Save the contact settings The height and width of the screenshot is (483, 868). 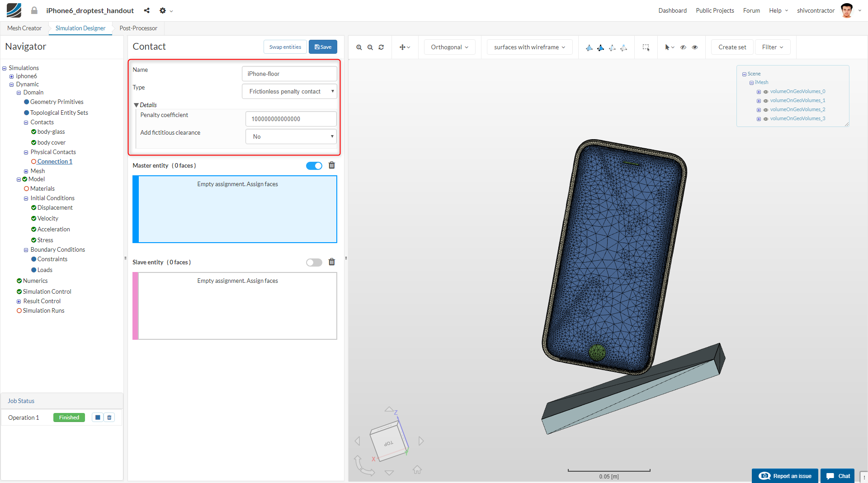pyautogui.click(x=323, y=47)
